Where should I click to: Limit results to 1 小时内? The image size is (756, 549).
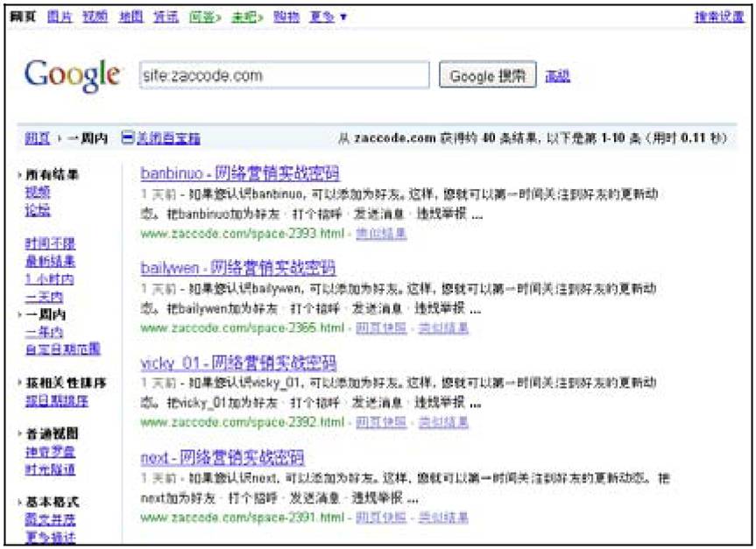(x=49, y=279)
